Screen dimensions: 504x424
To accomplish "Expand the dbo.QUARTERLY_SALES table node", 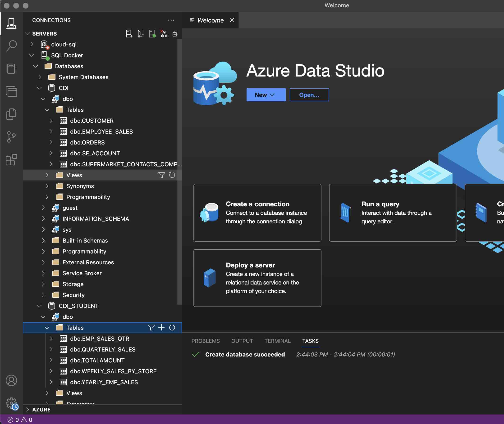I will pyautogui.click(x=51, y=349).
